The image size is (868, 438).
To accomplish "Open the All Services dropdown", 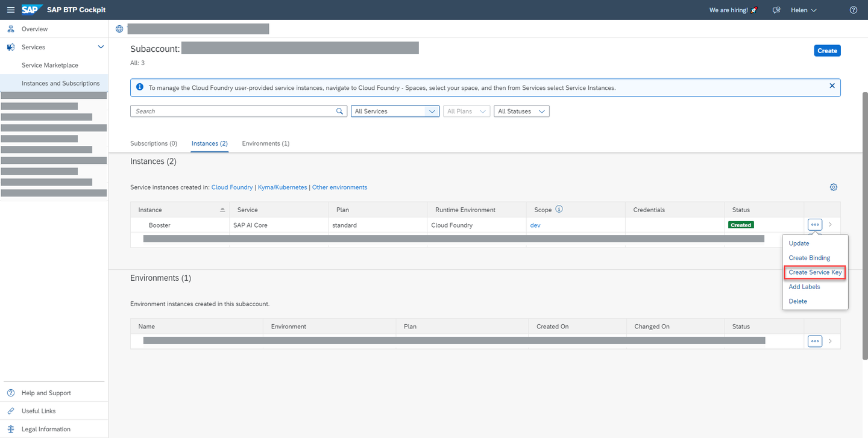I will [x=395, y=111].
